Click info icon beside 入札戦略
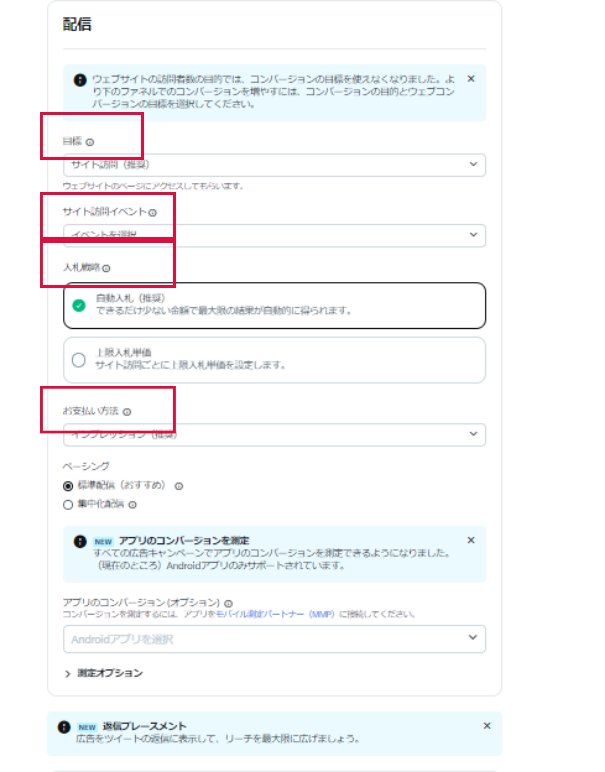This screenshot has width=605, height=772. point(106,268)
